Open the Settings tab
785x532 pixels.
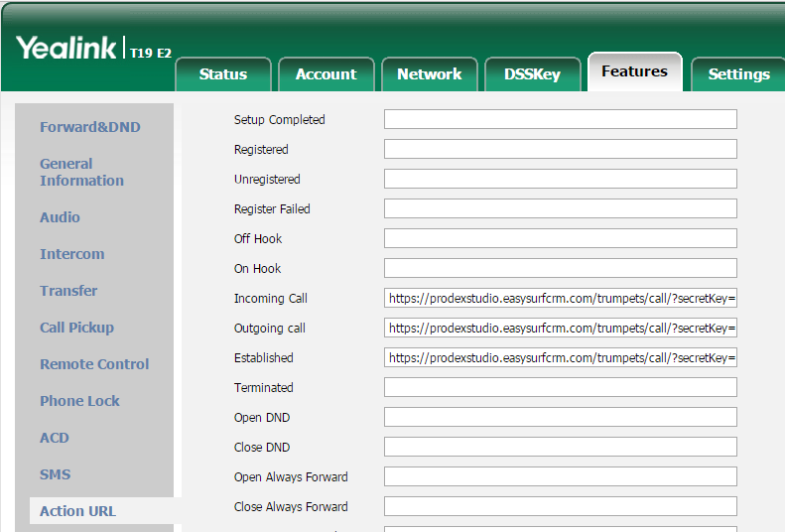[x=738, y=74]
